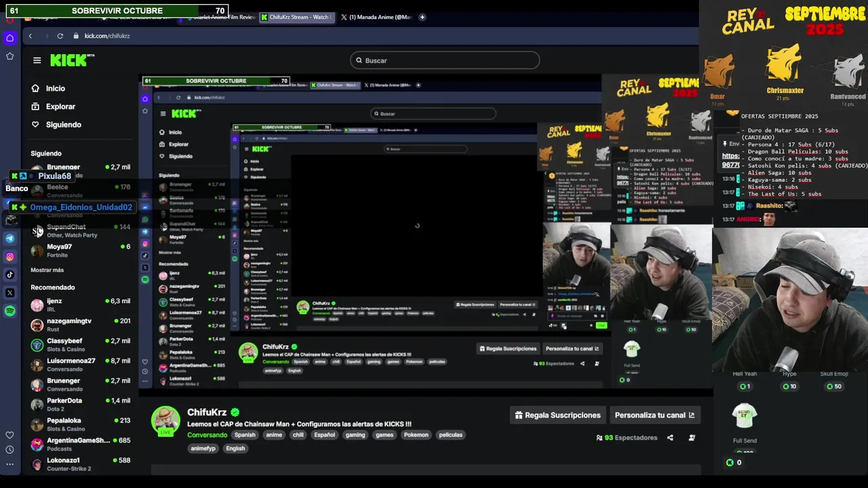The width and height of the screenshot is (868, 488).
Task: Open Opera sidebar heart icon
Action: [x=9, y=435]
